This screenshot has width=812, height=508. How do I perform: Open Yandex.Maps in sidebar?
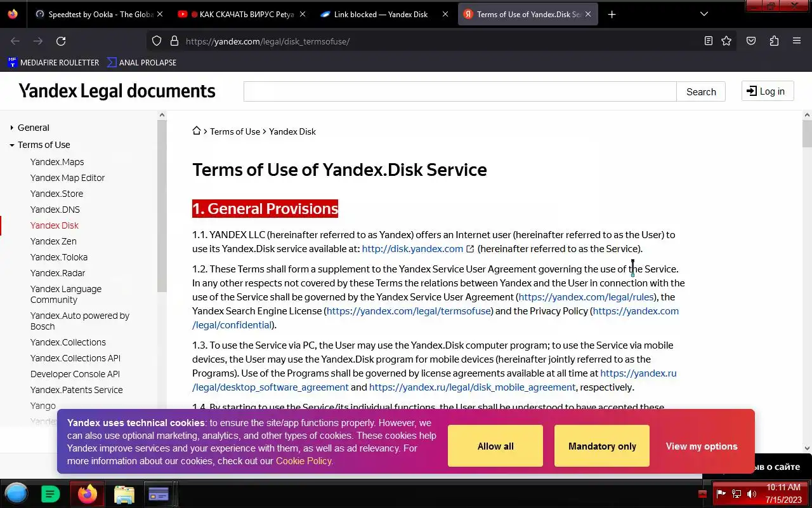pos(57,162)
